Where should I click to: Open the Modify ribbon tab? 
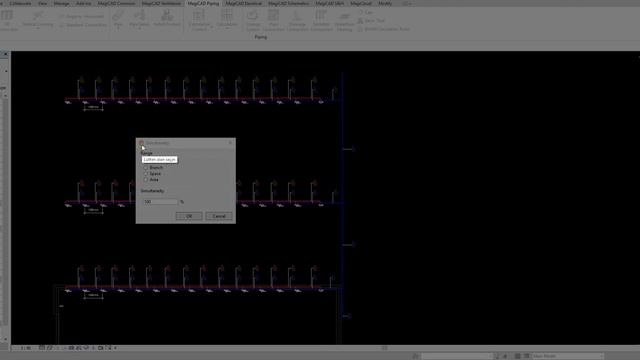(385, 3)
